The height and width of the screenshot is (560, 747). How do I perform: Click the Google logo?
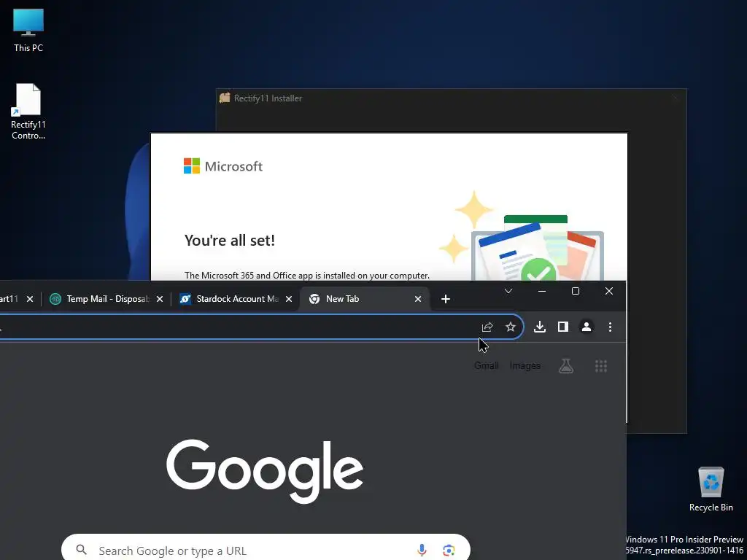265,471
